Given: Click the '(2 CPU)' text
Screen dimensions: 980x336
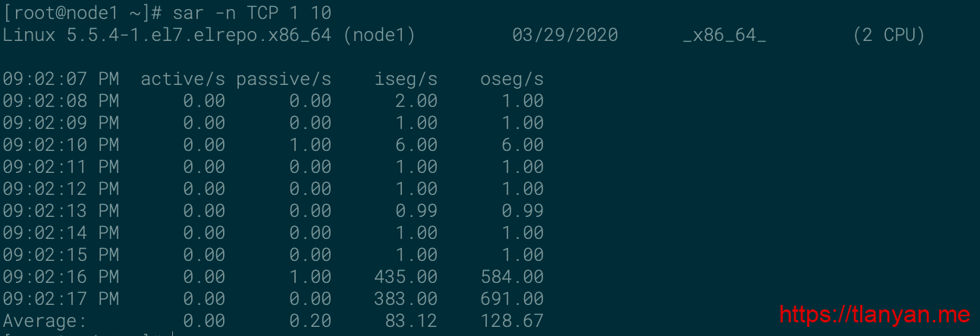Looking at the screenshot, I should pos(888,35).
